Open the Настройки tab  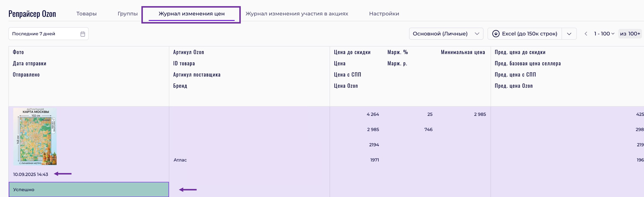[x=384, y=14]
